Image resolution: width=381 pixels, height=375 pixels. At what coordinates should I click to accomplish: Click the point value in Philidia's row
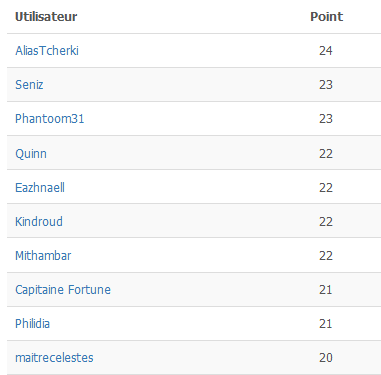(x=326, y=324)
